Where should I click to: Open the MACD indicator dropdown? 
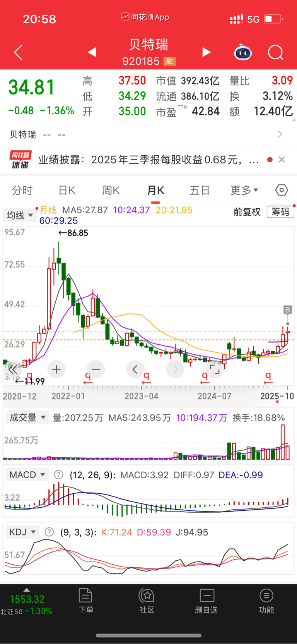pos(27,475)
